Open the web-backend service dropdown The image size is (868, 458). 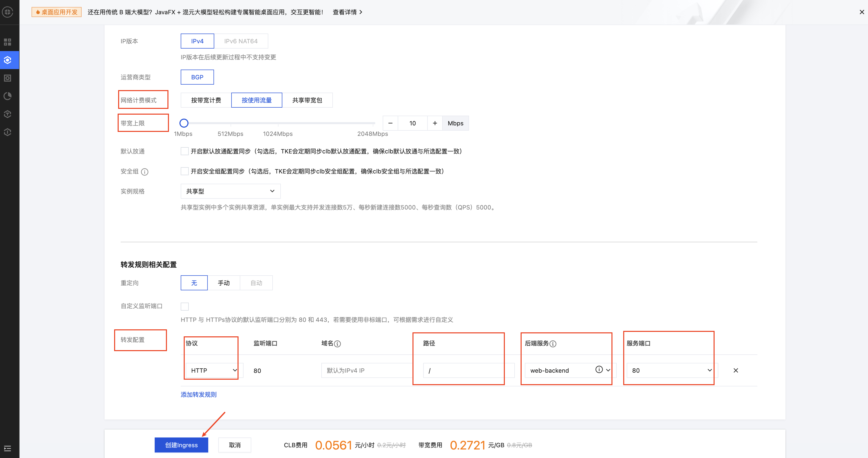570,370
